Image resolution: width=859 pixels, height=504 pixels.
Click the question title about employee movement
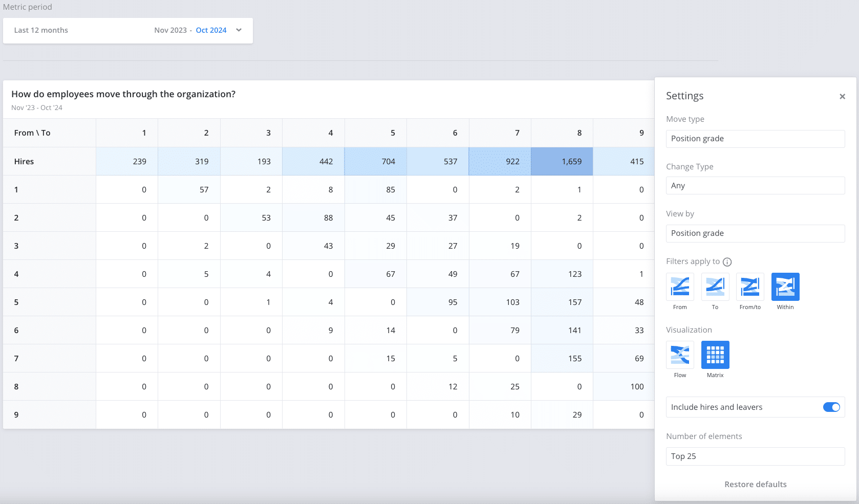[123, 94]
